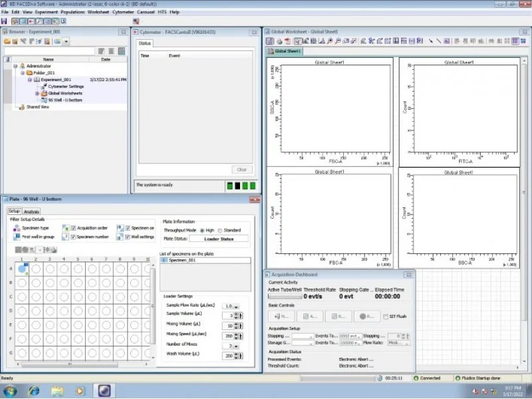Select the text box tool in worksheet toolbar
532x399 pixels.
447,41
